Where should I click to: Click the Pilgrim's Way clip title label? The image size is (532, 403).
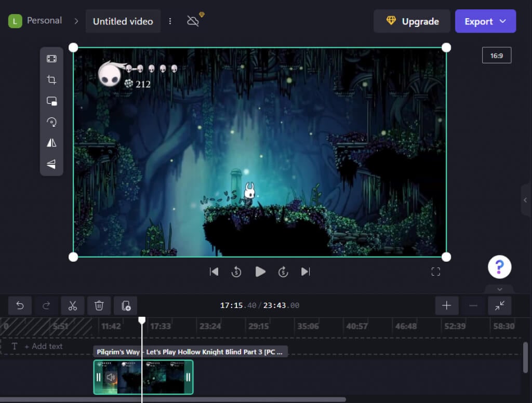point(190,352)
